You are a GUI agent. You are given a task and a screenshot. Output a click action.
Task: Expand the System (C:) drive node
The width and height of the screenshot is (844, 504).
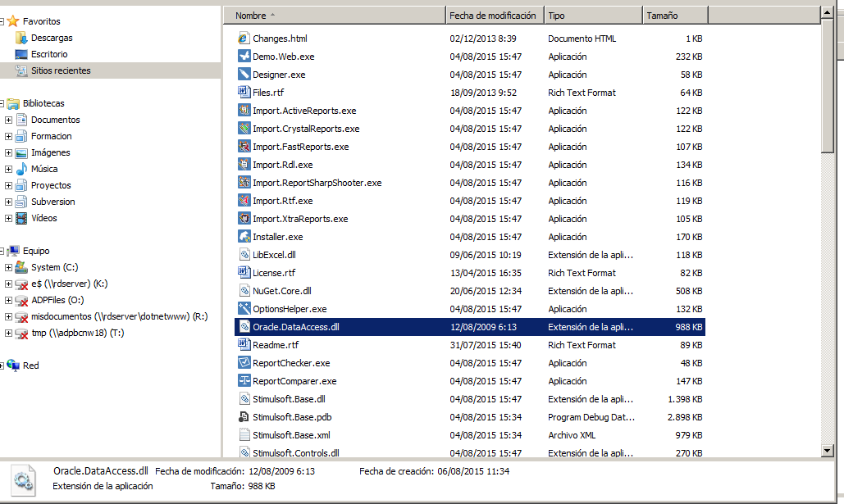pos(8,267)
